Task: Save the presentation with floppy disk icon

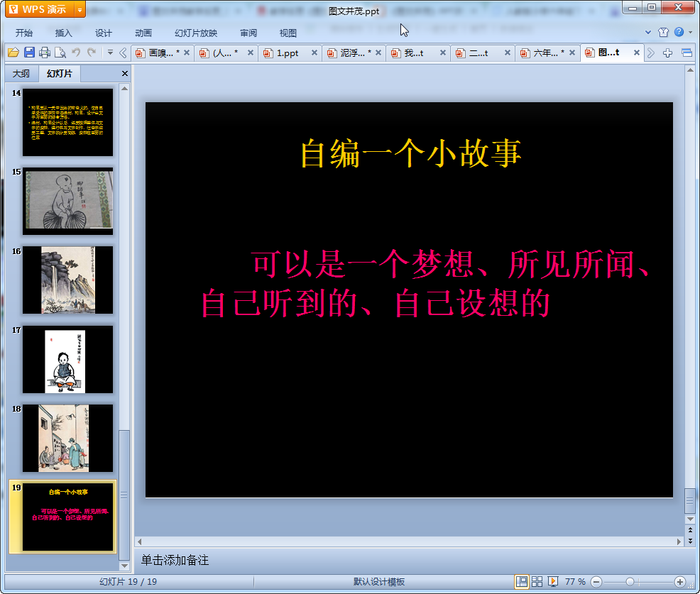Action: tap(30, 53)
